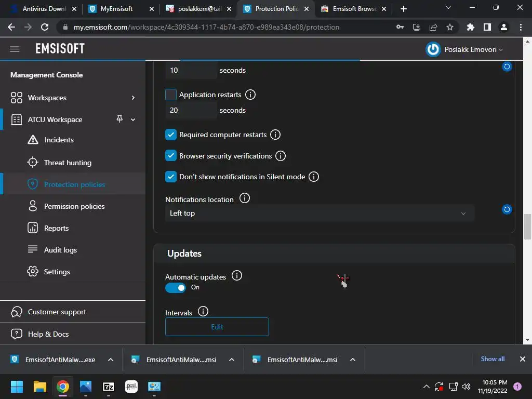532x399 pixels.
Task: Uncheck Don't show notifications in Silent mode
Action: point(170,177)
